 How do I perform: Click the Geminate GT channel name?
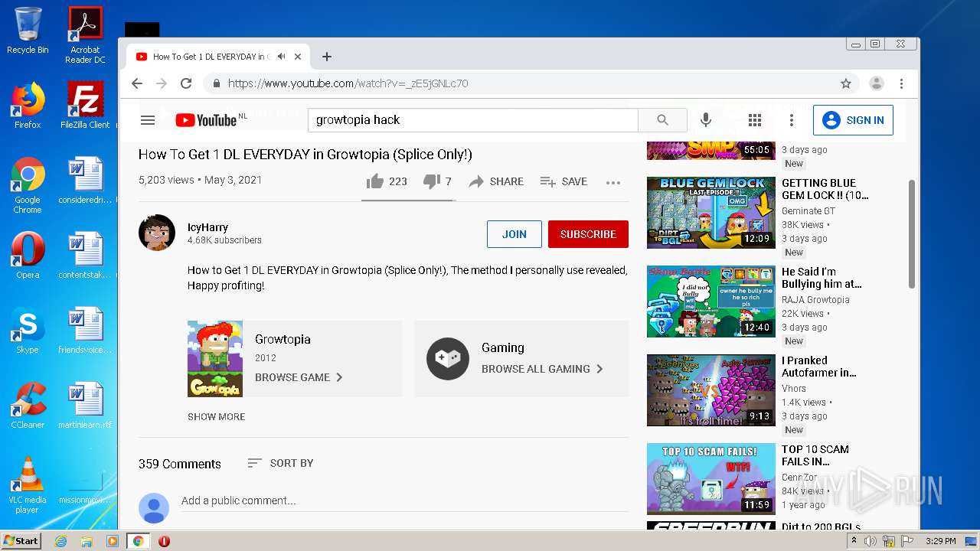point(808,211)
